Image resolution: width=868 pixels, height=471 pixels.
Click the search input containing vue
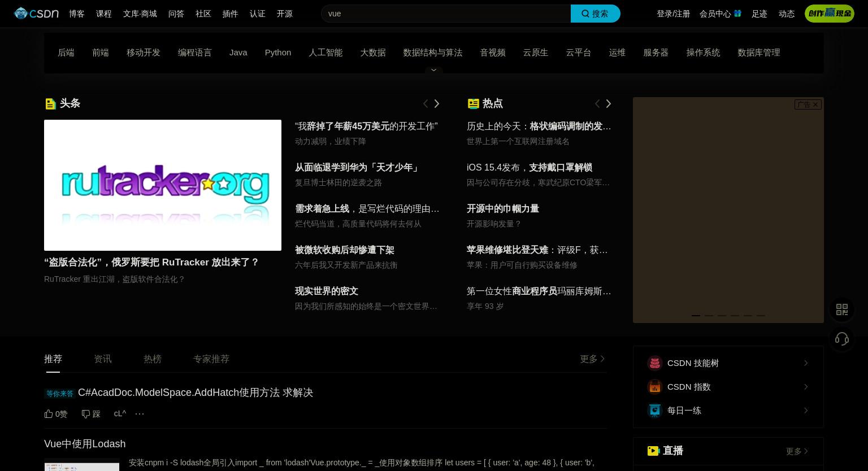click(446, 14)
